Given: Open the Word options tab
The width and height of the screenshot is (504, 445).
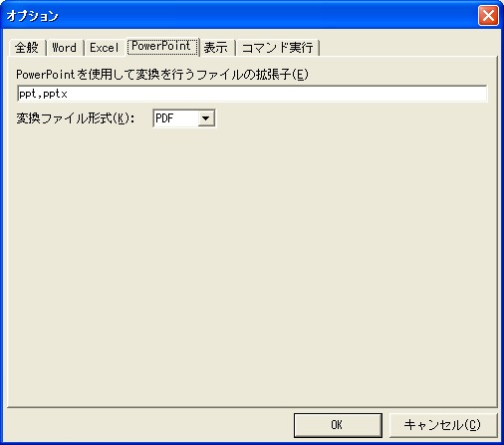Looking at the screenshot, I should point(65,48).
